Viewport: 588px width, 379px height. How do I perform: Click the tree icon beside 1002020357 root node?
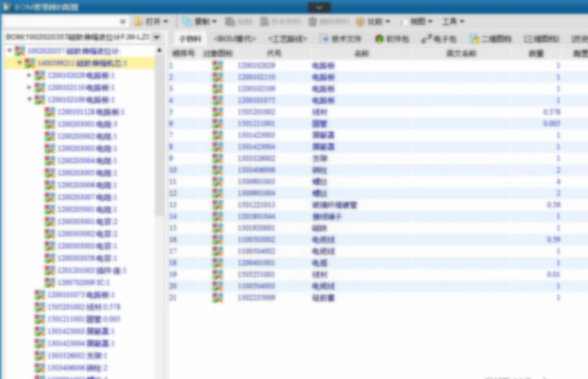[20, 50]
